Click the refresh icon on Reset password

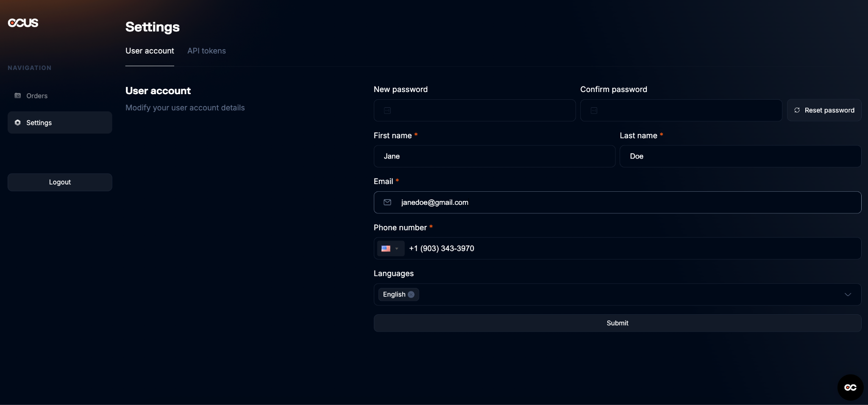click(x=797, y=110)
